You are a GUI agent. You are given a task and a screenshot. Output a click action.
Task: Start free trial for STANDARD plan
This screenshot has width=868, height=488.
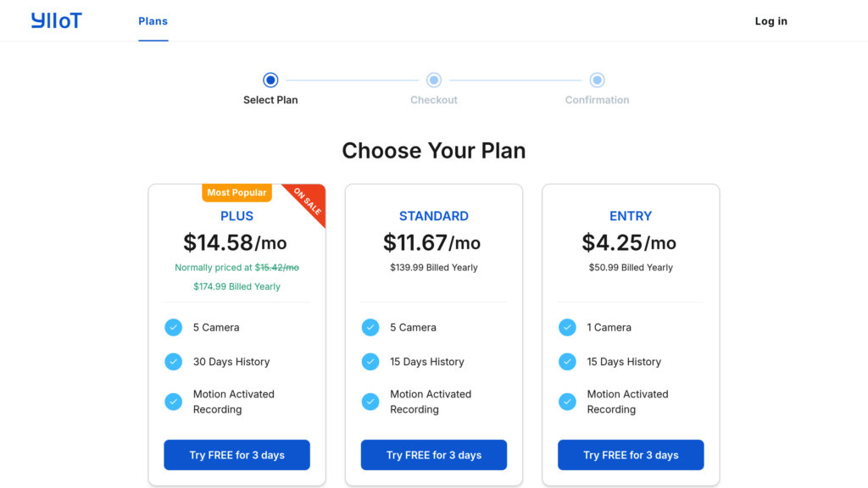(434, 455)
